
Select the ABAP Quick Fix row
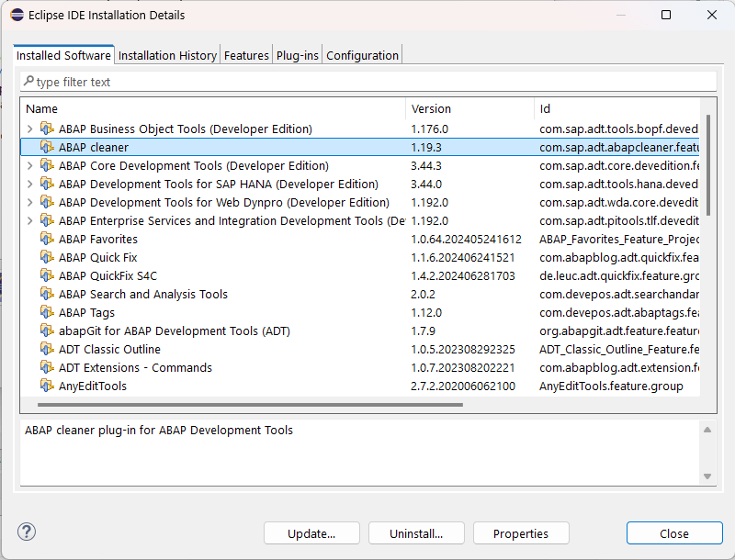[x=360, y=257]
